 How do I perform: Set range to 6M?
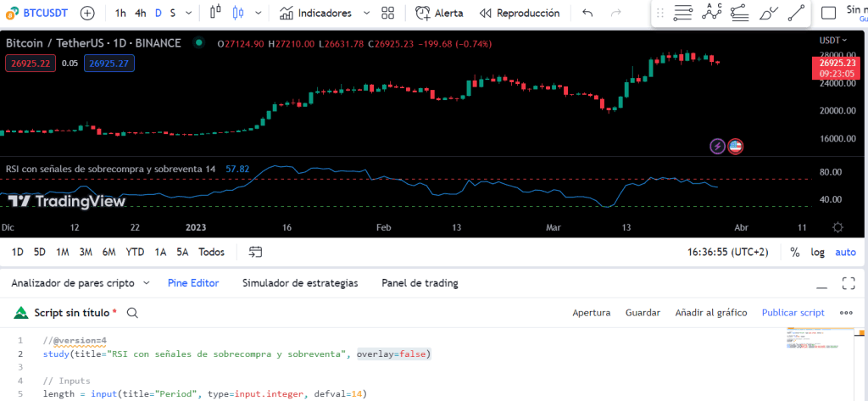[x=109, y=252]
